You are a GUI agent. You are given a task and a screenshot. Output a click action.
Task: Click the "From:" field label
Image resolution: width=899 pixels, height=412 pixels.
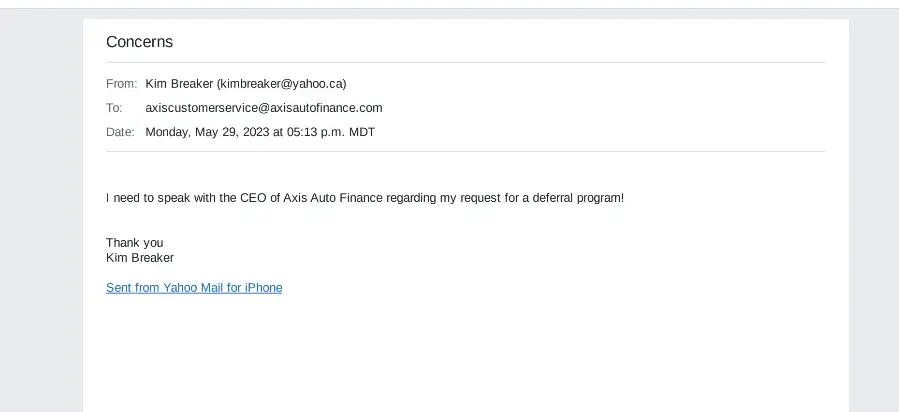(x=121, y=84)
